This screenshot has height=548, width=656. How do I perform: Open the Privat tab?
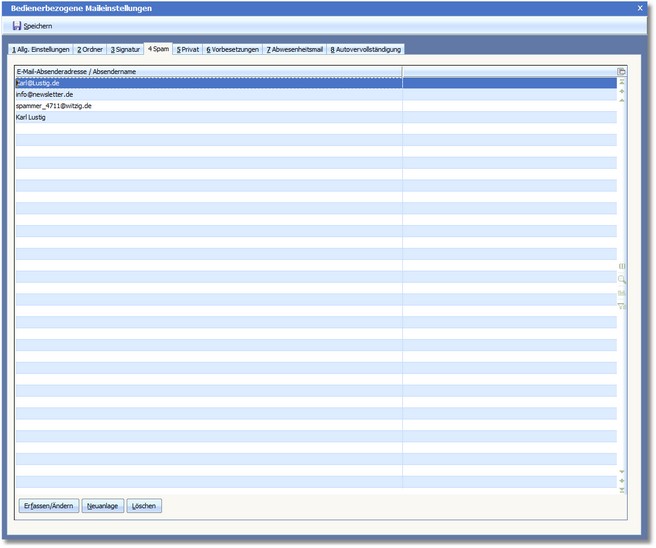click(x=188, y=49)
